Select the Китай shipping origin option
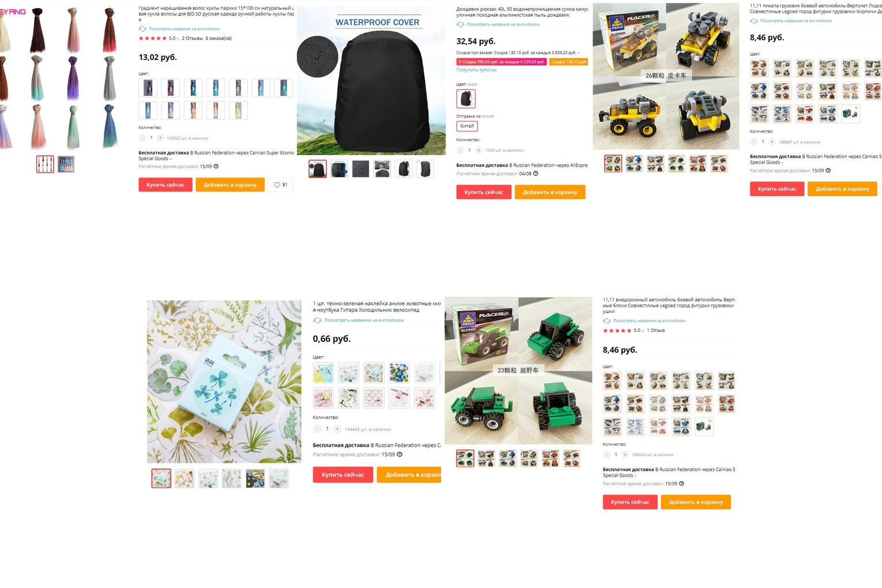 tap(467, 126)
